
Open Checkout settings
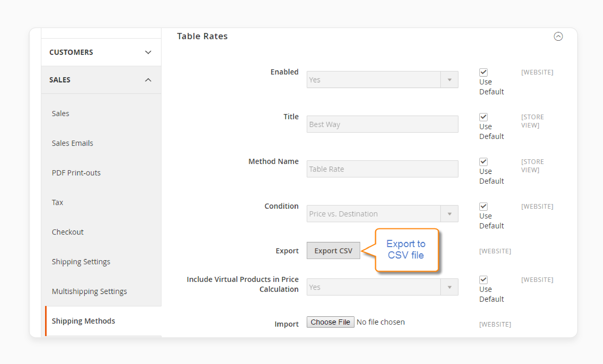click(x=68, y=232)
